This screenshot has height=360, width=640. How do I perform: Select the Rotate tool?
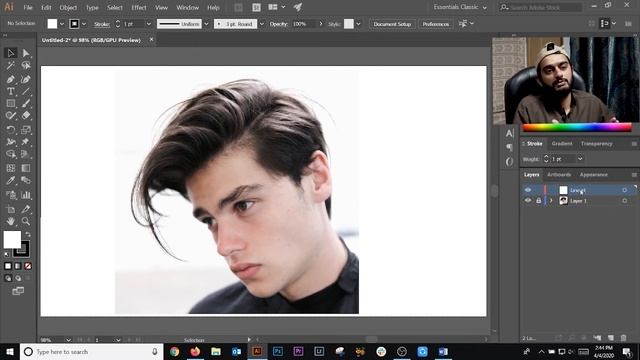pos(11,130)
